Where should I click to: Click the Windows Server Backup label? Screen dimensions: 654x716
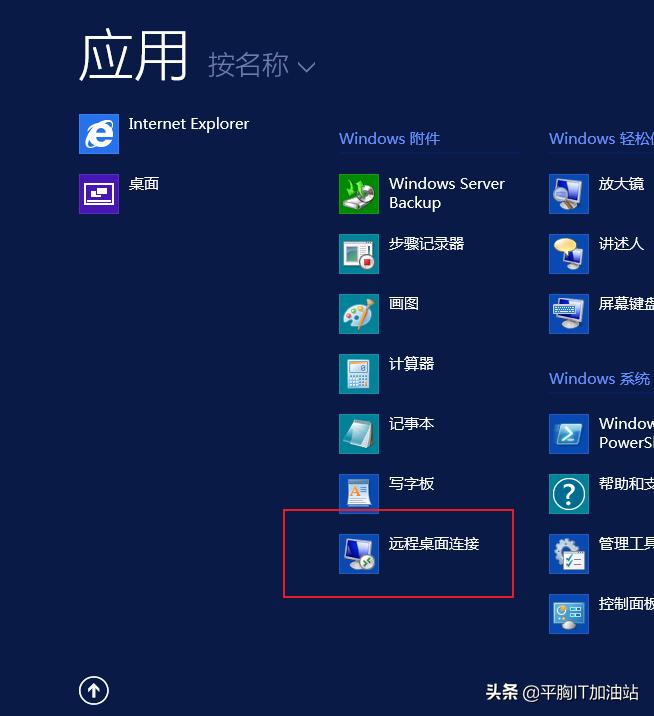pos(447,193)
